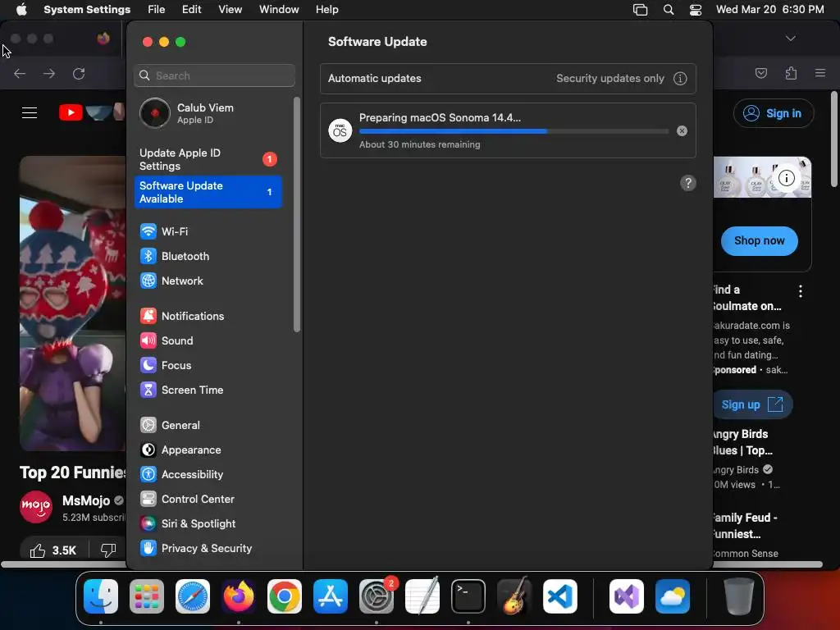Go back in Firefox
The height and width of the screenshot is (630, 840).
[20, 73]
